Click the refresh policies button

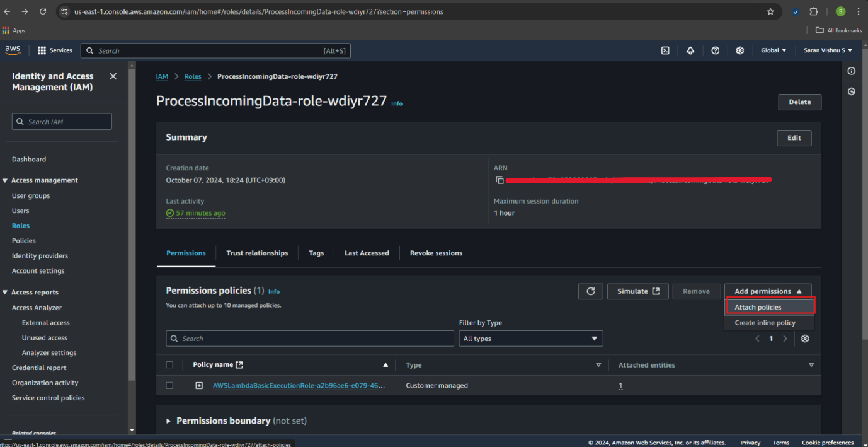[x=590, y=291]
